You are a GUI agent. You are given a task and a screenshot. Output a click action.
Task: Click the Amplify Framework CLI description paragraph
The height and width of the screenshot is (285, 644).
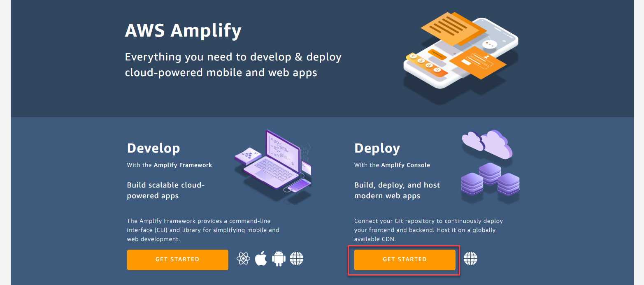(203, 230)
